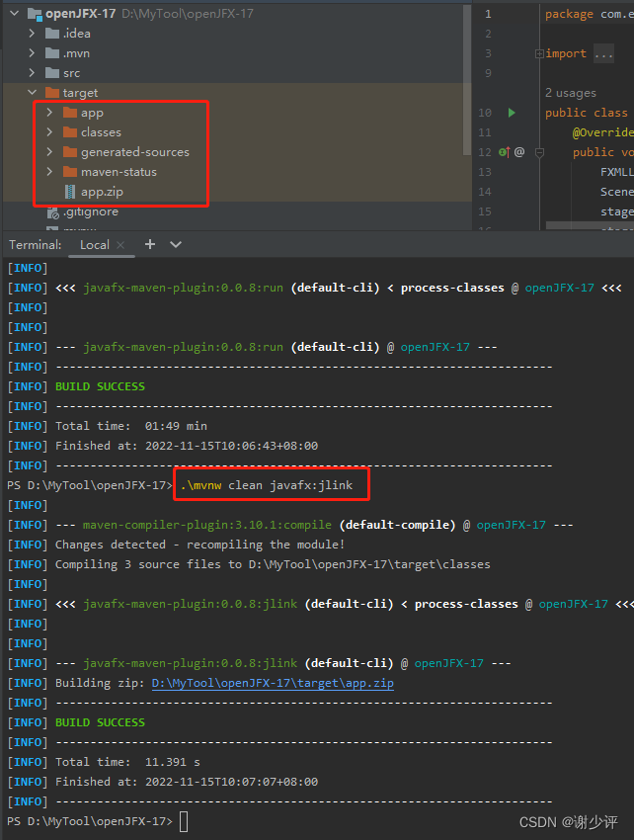Collapse the target folder
634x840 pixels.
click(32, 93)
